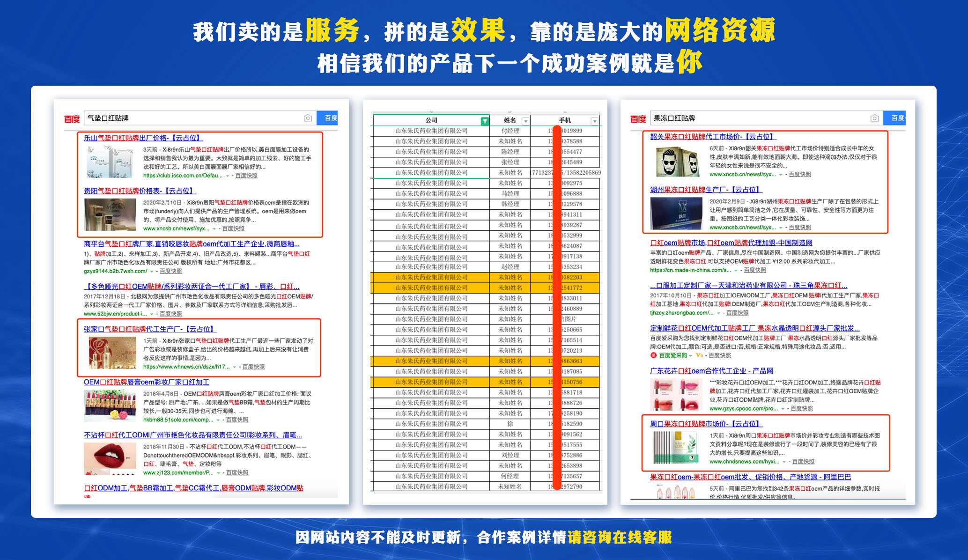Open 张家口气垫口红贴牌代工生产厂 link
This screenshot has height=560, width=968.
(x=150, y=329)
